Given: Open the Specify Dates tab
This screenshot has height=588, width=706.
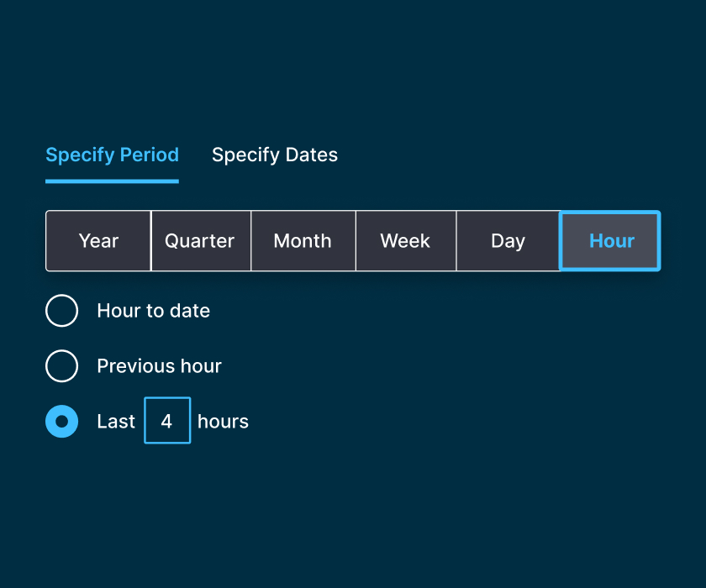Looking at the screenshot, I should 275,155.
